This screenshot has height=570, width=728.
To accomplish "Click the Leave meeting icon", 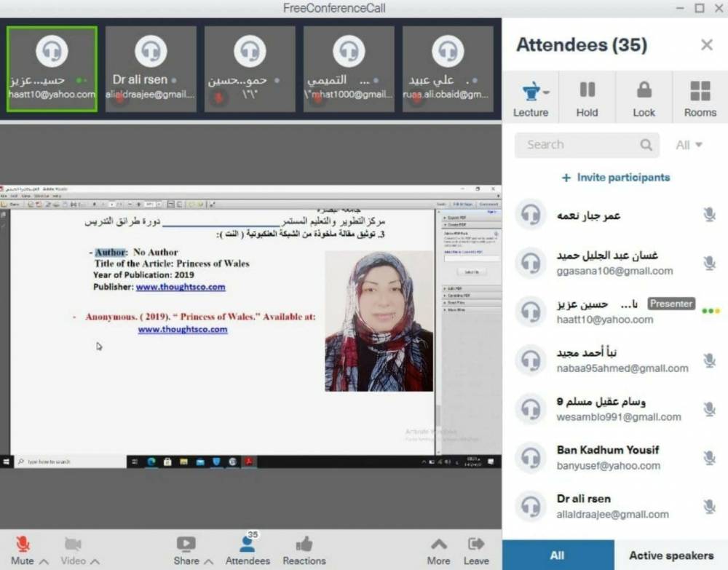I will (476, 544).
